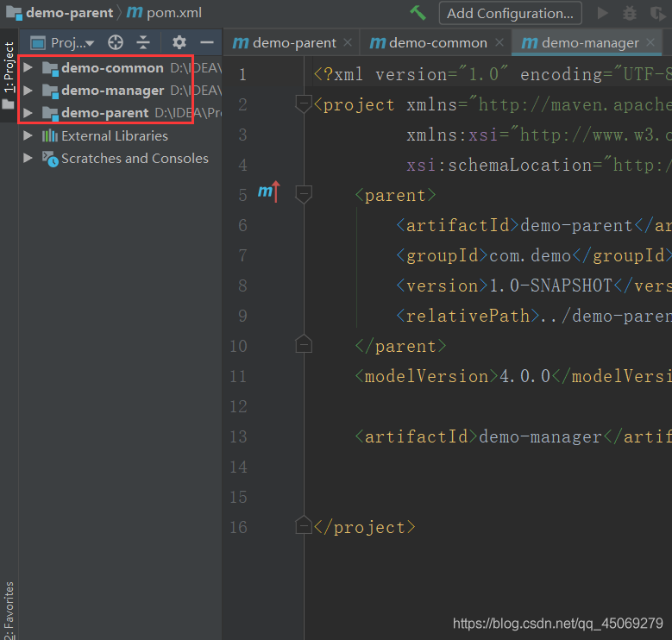Click the Collapse All icon in Project panel
Viewport: 672px width, 640px height.
coord(143,42)
